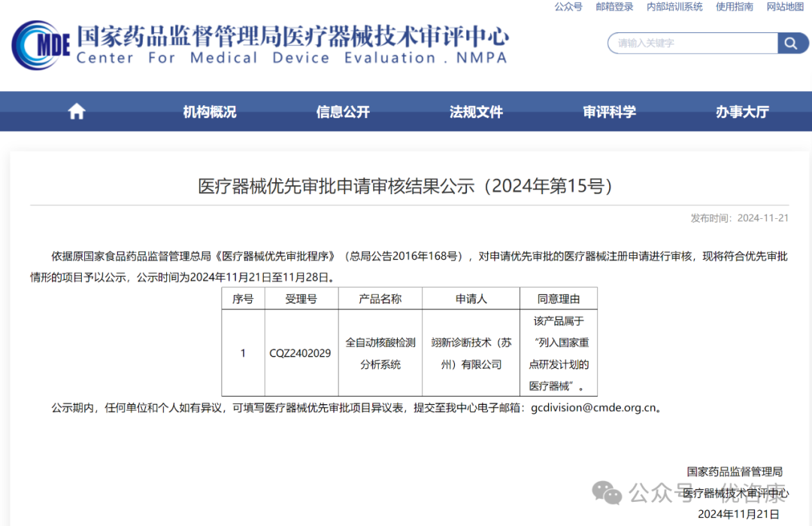
Task: Select the 机构概况 navigation menu
Action: tap(210, 112)
